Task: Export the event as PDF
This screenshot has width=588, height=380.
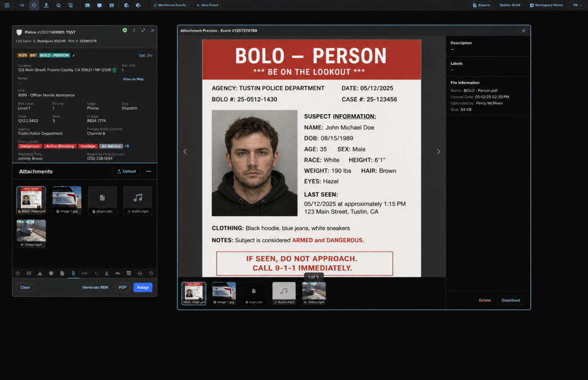Action: coord(123,288)
